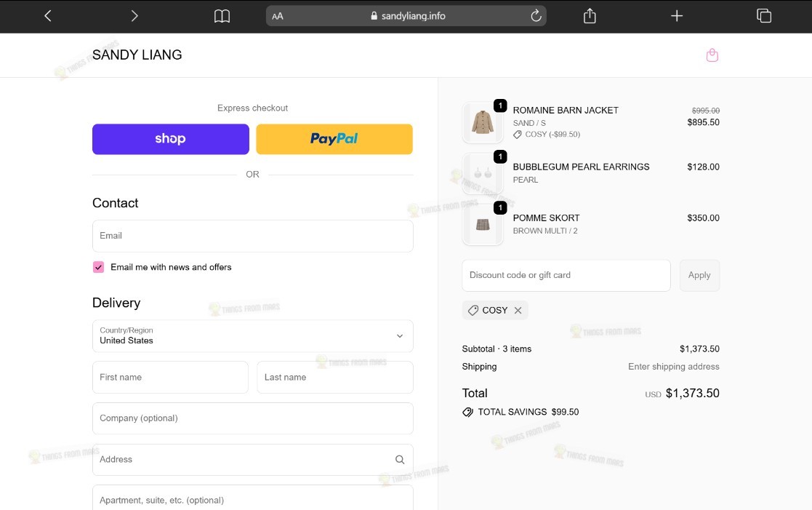Image resolution: width=812 pixels, height=510 pixels.
Task: Open a new tab with the plus icon
Action: pos(677,16)
